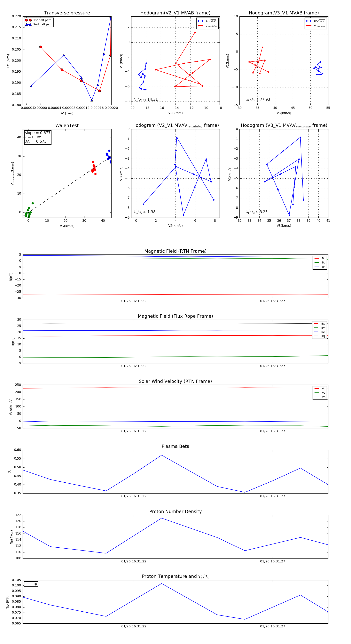
Task: Click the proton temperature peak near 0.102
Action: click(162, 584)
